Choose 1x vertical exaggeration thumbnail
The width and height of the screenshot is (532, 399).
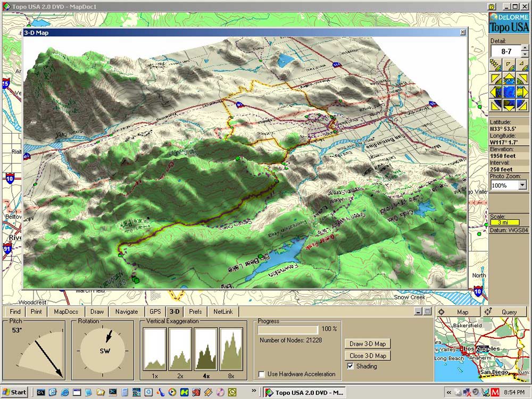point(154,349)
